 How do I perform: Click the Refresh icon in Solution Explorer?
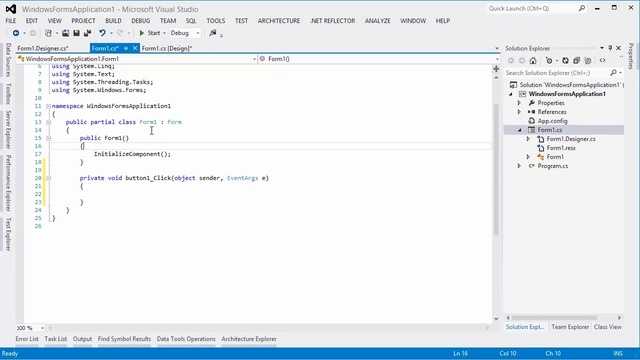[x=565, y=61]
